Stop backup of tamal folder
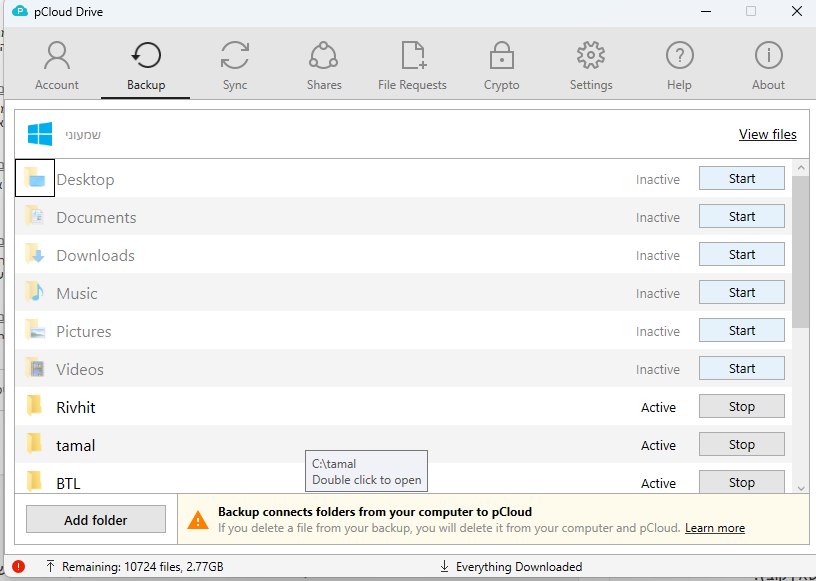 (x=741, y=445)
